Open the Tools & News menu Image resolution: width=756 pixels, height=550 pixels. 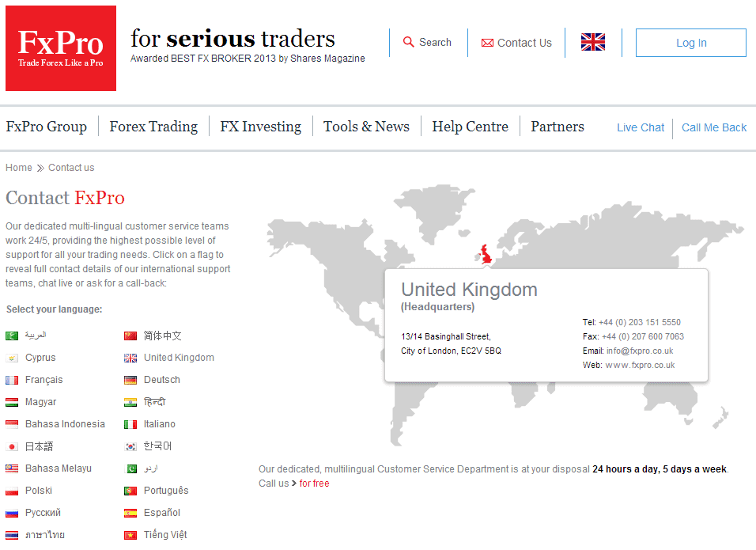366,127
